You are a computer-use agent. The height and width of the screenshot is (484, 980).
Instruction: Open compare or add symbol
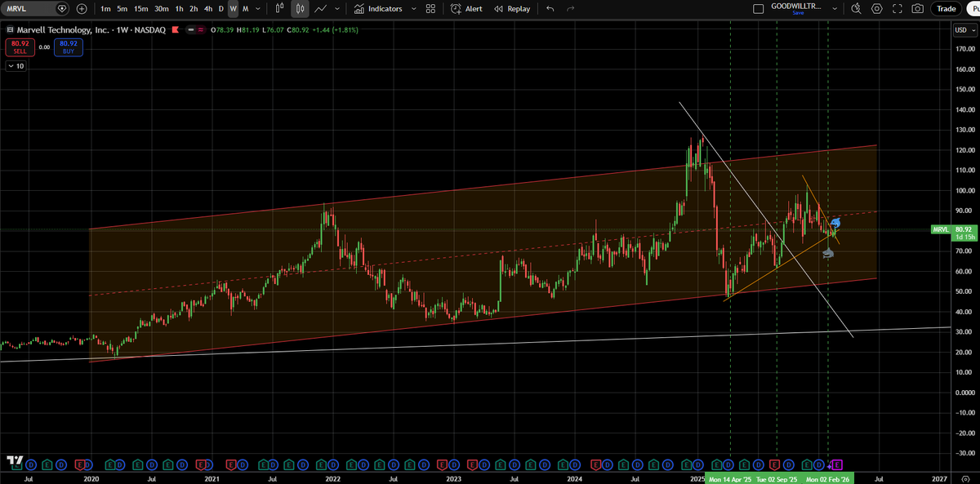[81, 9]
